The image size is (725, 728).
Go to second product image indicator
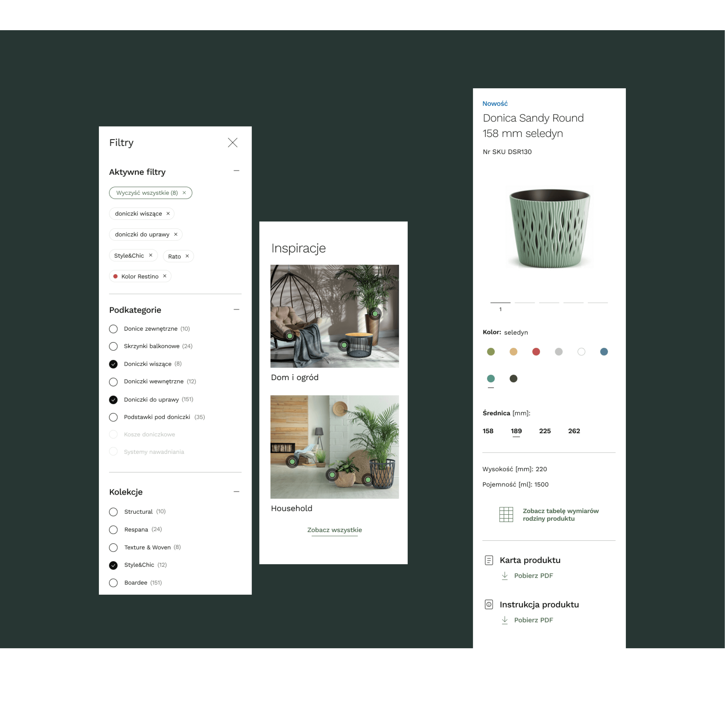[x=524, y=303]
